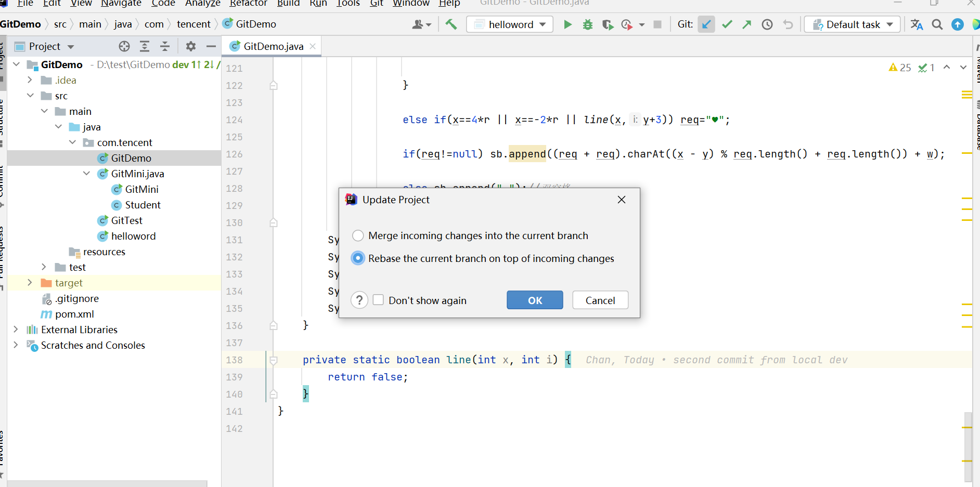Viewport: 980px width, 487px height.
Task: Click help question mark in Update Project dialog
Action: coord(359,300)
